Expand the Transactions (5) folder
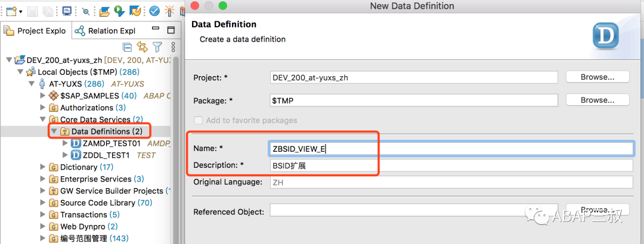644x244 pixels. [43, 214]
